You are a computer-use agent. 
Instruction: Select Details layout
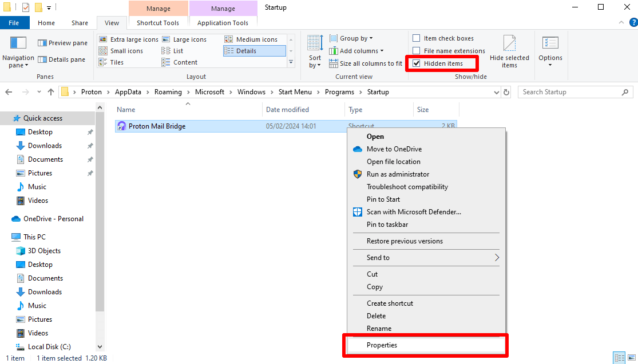point(254,51)
